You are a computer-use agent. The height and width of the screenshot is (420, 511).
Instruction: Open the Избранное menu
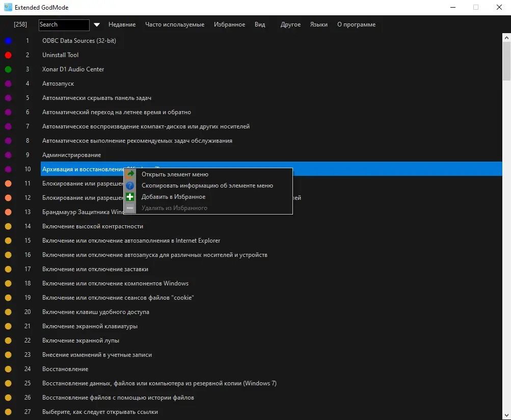click(x=229, y=24)
